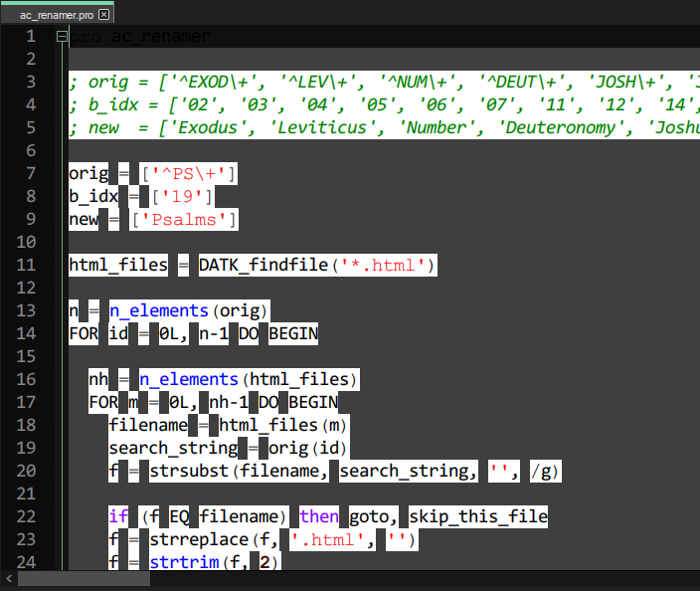The width and height of the screenshot is (700, 591).
Task: Close the ac_renamer.pro tab
Action: (103, 15)
